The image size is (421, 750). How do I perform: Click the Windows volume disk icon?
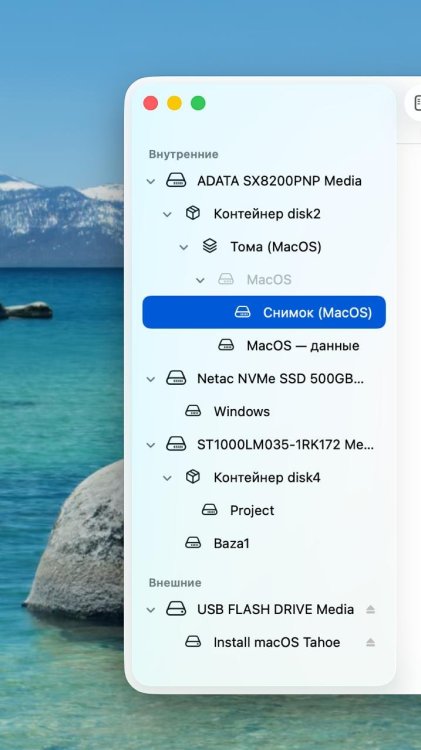[193, 411]
